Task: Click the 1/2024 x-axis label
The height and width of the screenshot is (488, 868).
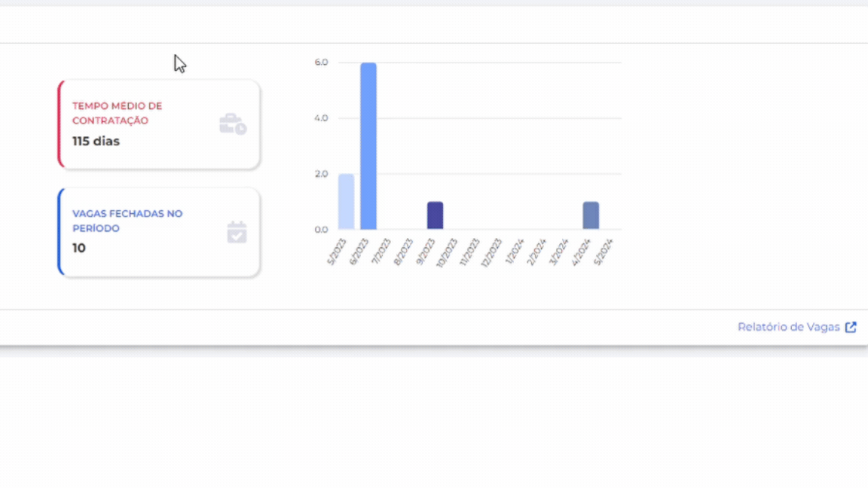Action: click(x=515, y=251)
